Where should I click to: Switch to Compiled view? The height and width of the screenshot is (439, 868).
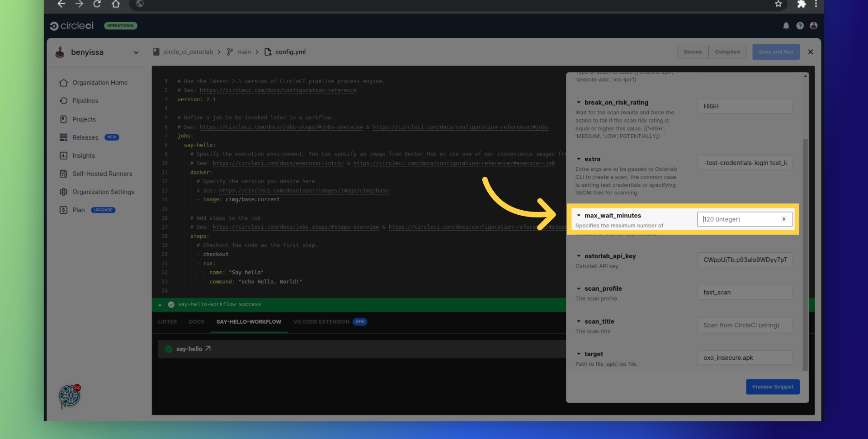coord(727,52)
